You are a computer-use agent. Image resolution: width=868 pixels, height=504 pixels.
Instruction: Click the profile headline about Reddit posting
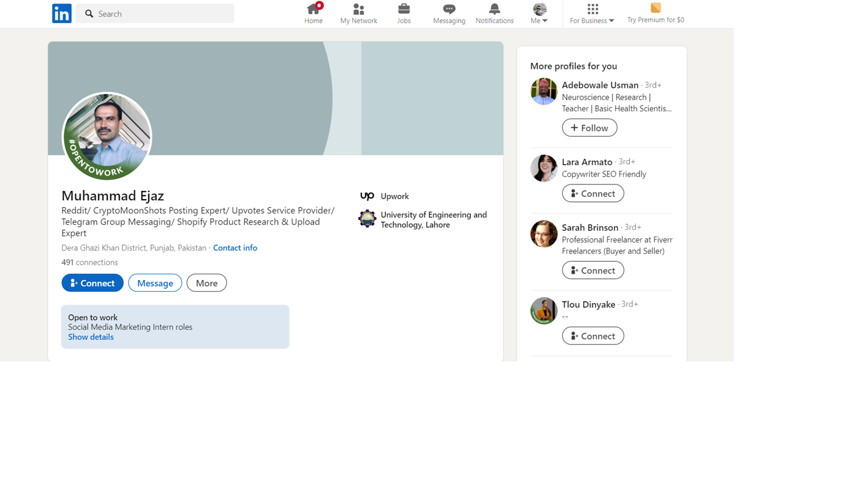coord(198,222)
